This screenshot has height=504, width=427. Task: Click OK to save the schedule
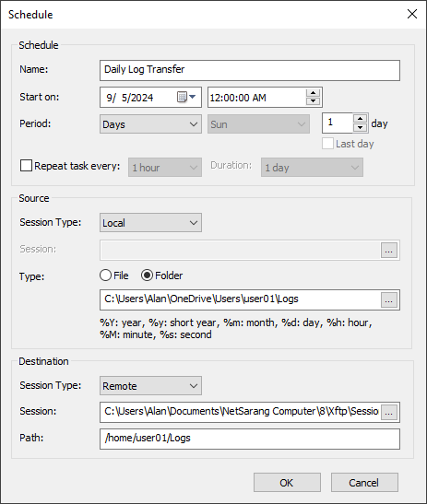click(287, 483)
